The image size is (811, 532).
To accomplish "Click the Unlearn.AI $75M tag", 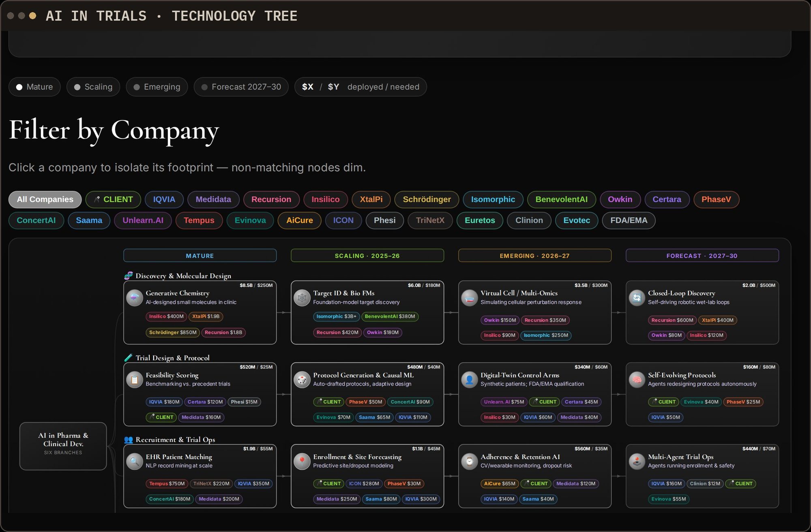I will pyautogui.click(x=504, y=402).
